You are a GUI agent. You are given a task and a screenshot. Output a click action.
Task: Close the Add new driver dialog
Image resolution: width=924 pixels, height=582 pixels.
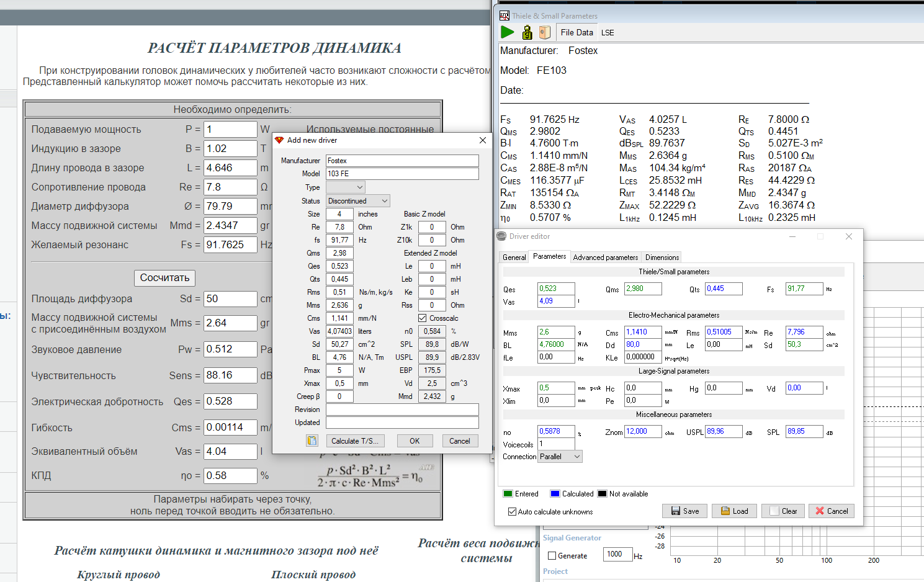click(482, 140)
